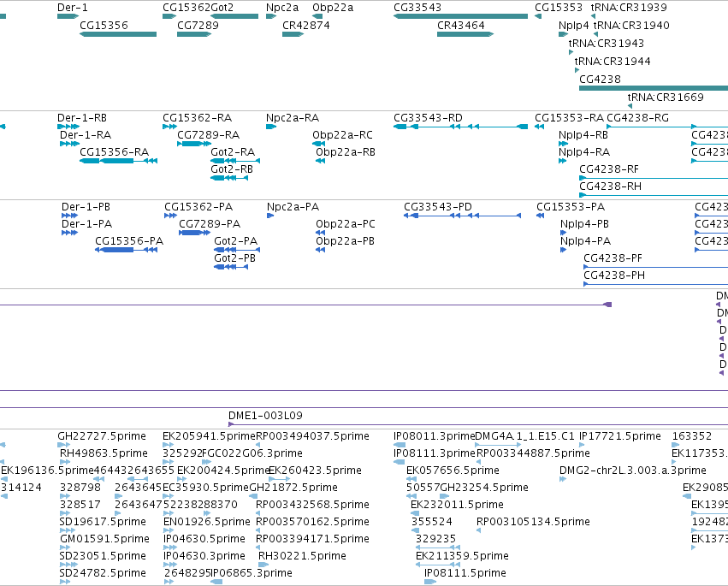
Task: Select the Der-1-RA transcript
Action: point(69,144)
